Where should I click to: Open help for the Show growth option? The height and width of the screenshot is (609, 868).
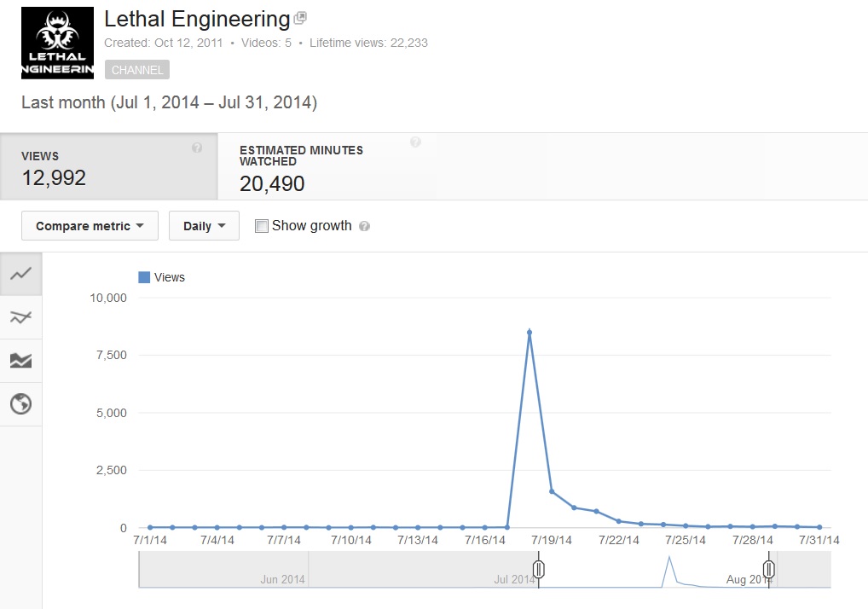pyautogui.click(x=364, y=226)
